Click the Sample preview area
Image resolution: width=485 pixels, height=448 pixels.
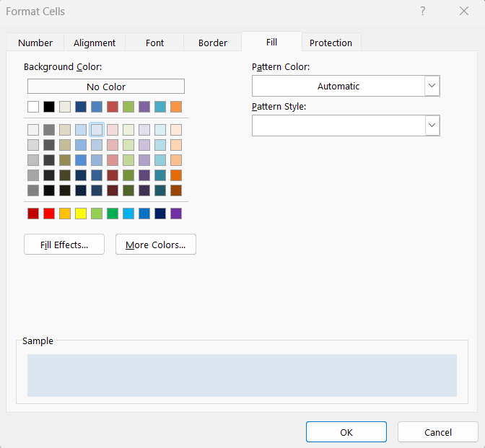[242, 375]
